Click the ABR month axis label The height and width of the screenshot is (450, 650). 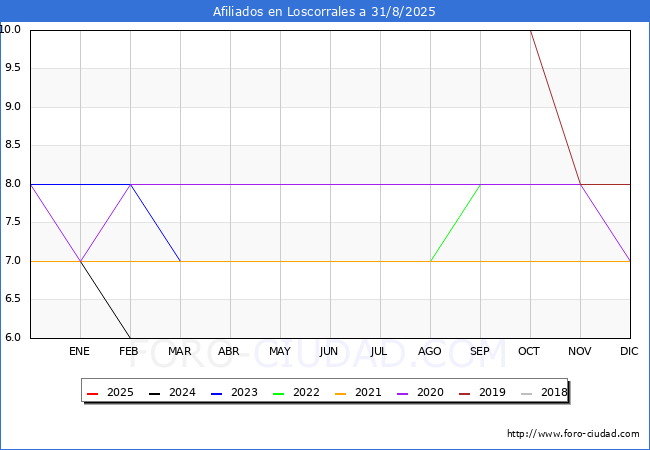[x=229, y=351]
